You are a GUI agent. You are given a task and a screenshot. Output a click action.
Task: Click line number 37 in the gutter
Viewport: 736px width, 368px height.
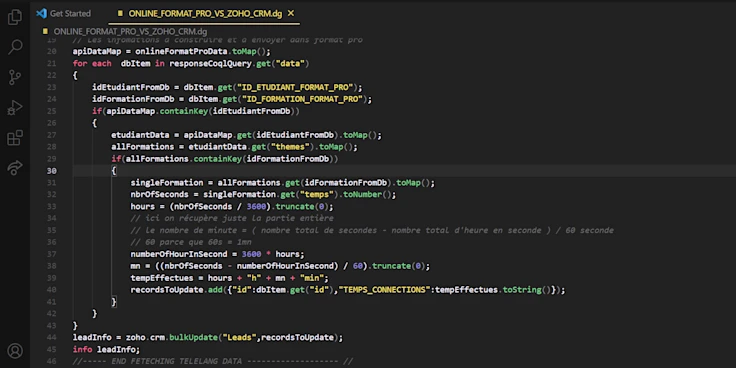coord(52,254)
